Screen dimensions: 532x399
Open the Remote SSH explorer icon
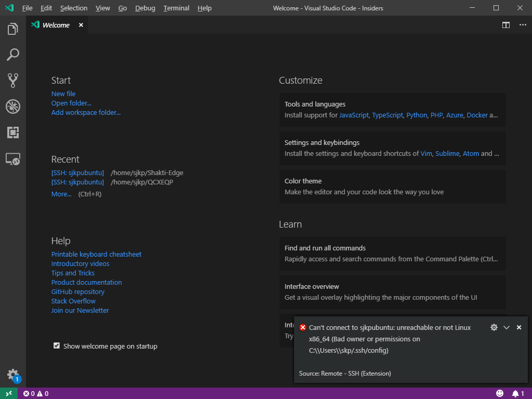point(13,159)
